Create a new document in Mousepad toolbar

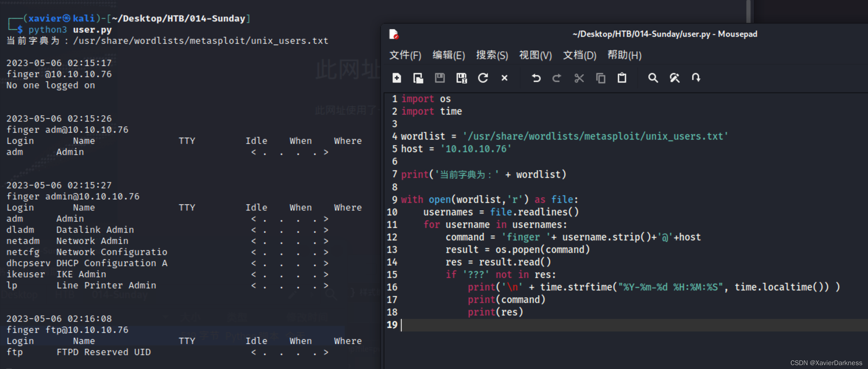coord(396,78)
